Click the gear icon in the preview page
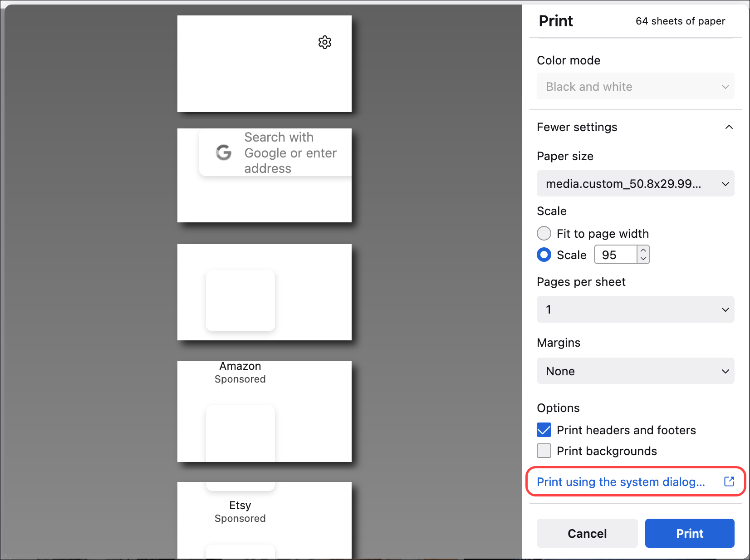 [325, 42]
